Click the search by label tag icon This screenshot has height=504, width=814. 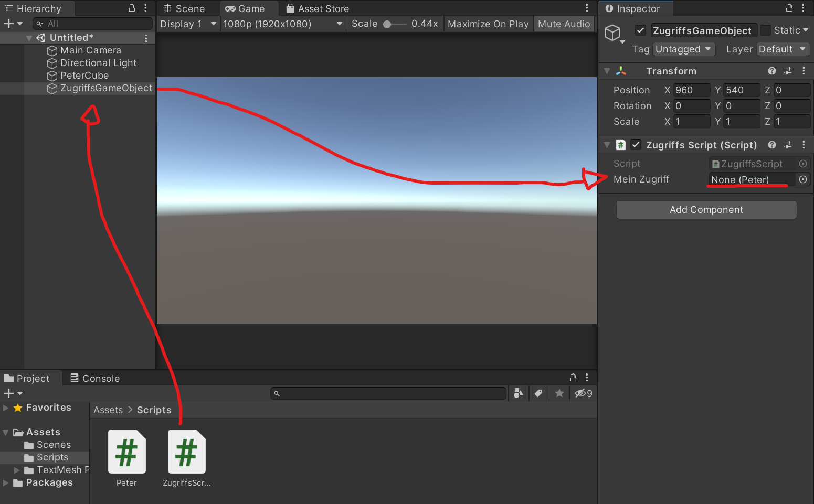click(538, 393)
